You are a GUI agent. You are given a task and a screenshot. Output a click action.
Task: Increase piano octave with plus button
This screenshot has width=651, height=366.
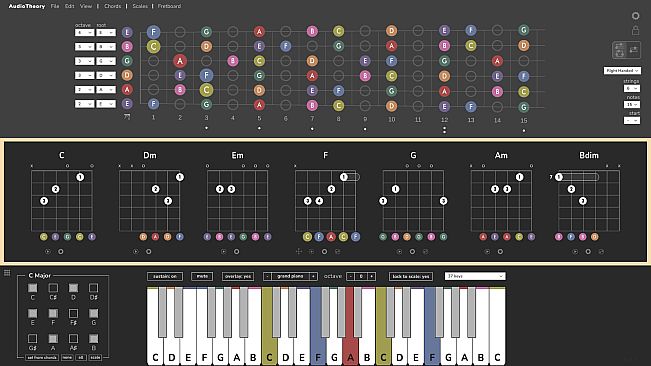click(x=371, y=276)
